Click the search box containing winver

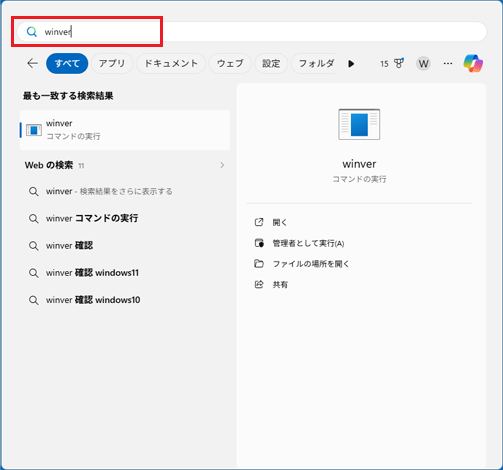pyautogui.click(x=252, y=32)
